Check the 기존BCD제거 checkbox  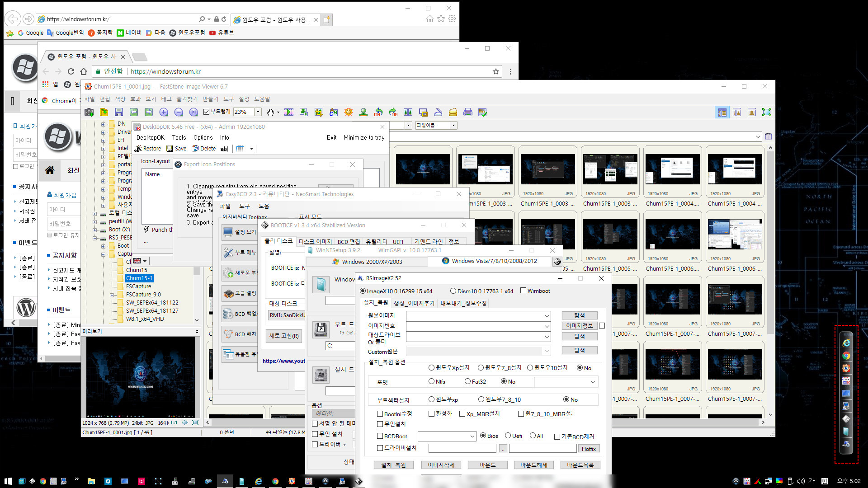click(557, 436)
